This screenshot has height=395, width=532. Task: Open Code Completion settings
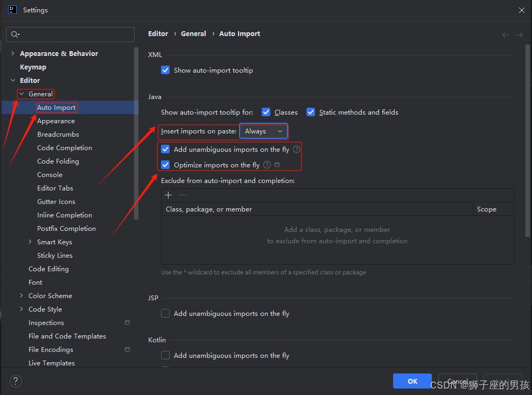pyautogui.click(x=65, y=148)
